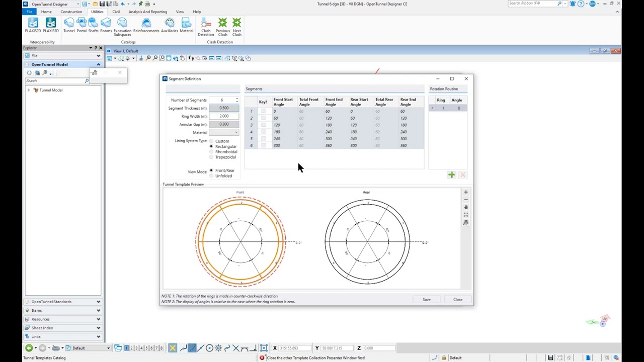Image resolution: width=644 pixels, height=362 pixels.
Task: Open the PLAXIS2D interoperability tool
Action: (33, 26)
